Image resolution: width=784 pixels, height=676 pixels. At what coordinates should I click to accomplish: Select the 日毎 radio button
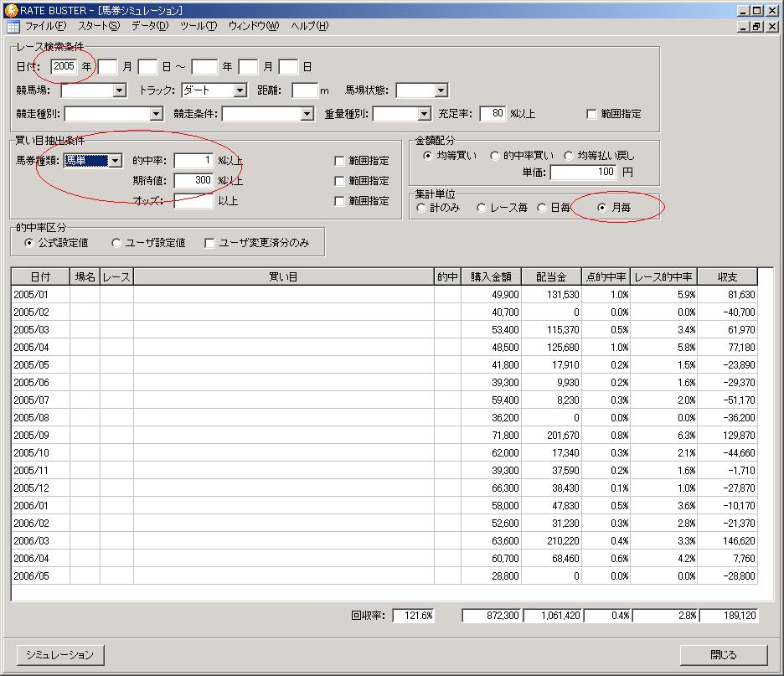pyautogui.click(x=541, y=208)
